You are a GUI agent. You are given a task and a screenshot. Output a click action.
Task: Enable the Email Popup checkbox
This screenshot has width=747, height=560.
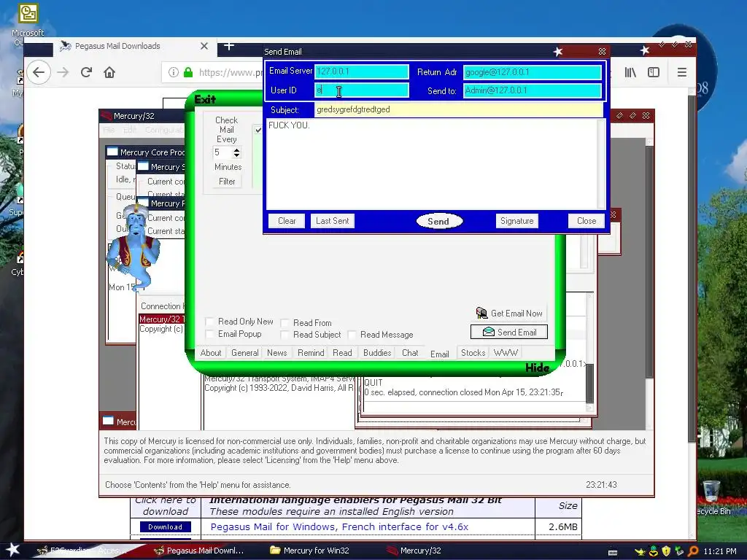click(209, 334)
